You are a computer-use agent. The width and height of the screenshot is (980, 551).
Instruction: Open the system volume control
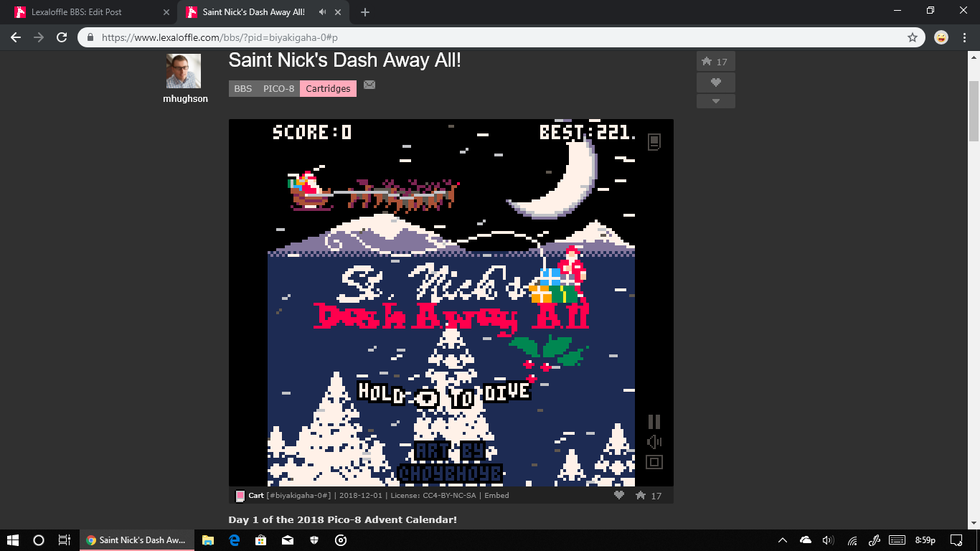coord(829,540)
